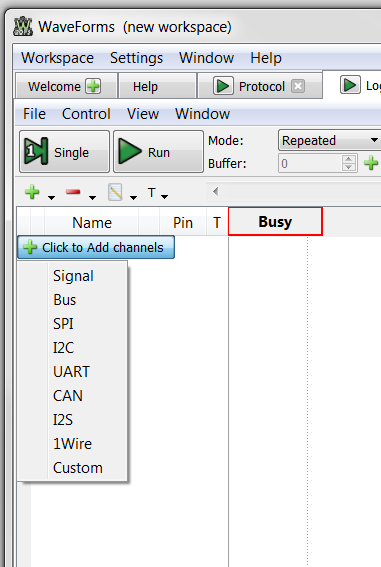
Task: Open the View menu
Action: tap(143, 114)
